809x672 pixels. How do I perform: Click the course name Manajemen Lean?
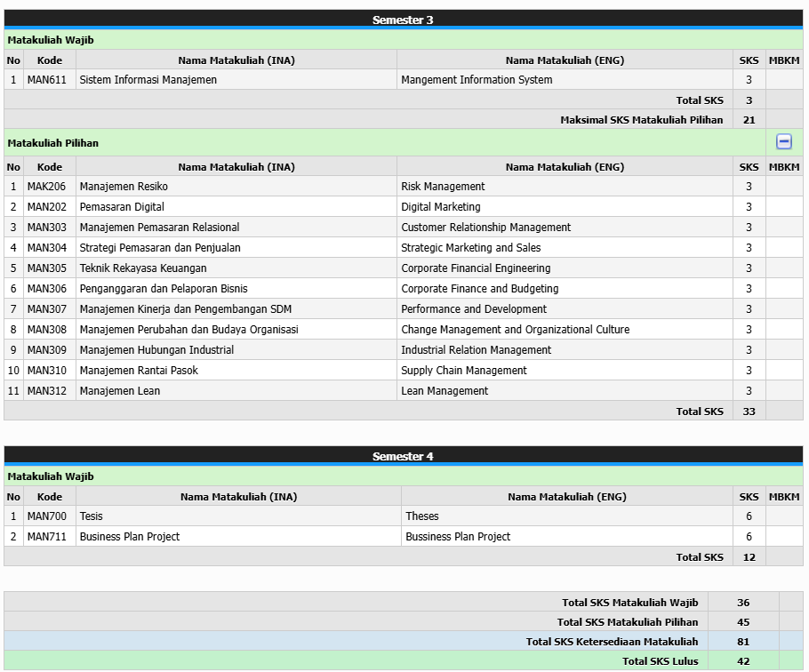tap(120, 391)
